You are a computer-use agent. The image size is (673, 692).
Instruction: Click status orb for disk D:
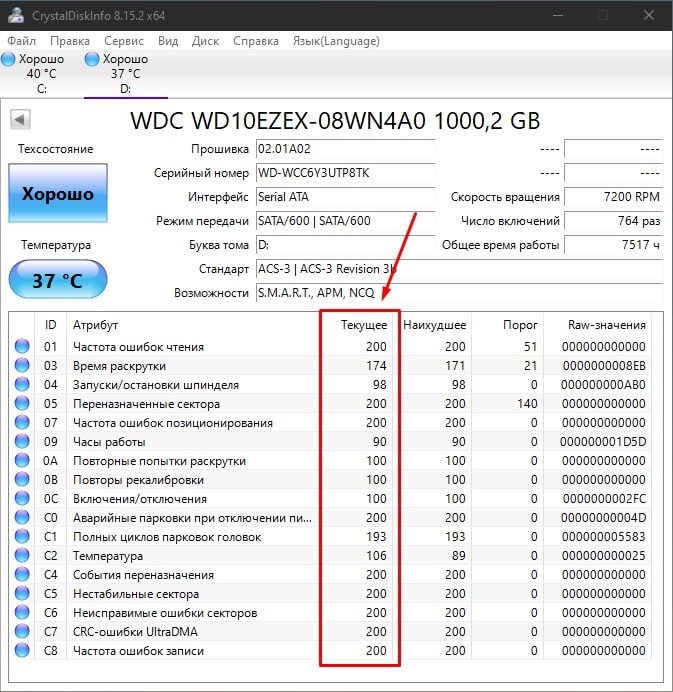tap(92, 59)
